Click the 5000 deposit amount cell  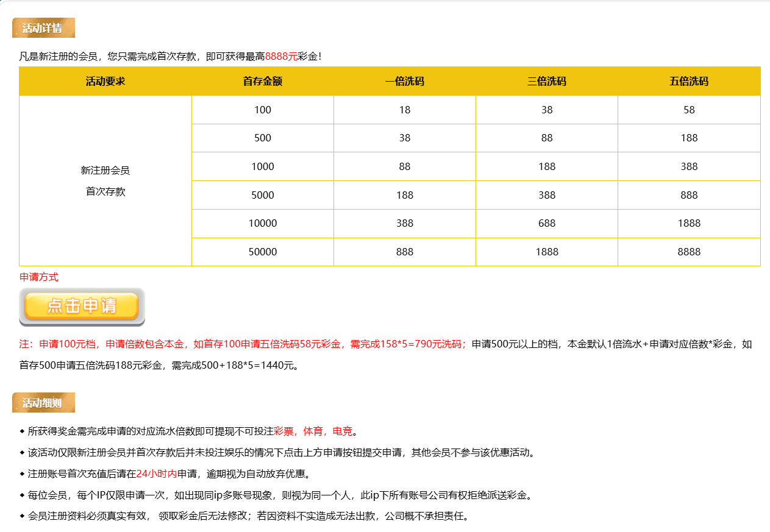263,195
